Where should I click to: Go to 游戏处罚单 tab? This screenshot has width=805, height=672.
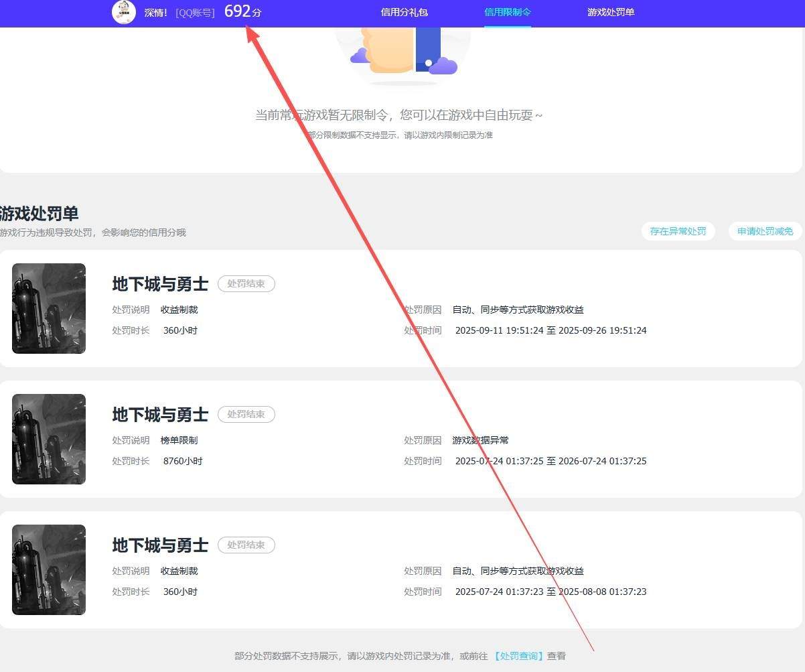click(x=611, y=12)
